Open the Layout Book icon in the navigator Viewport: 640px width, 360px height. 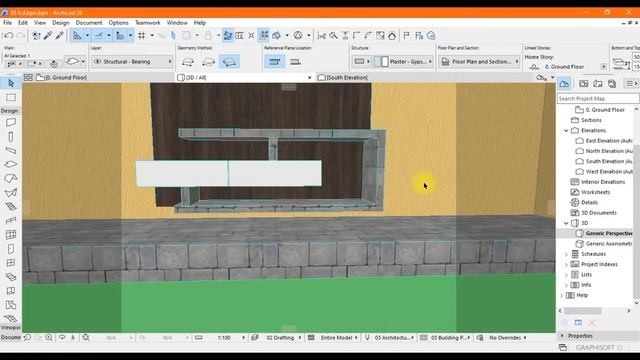point(598,84)
